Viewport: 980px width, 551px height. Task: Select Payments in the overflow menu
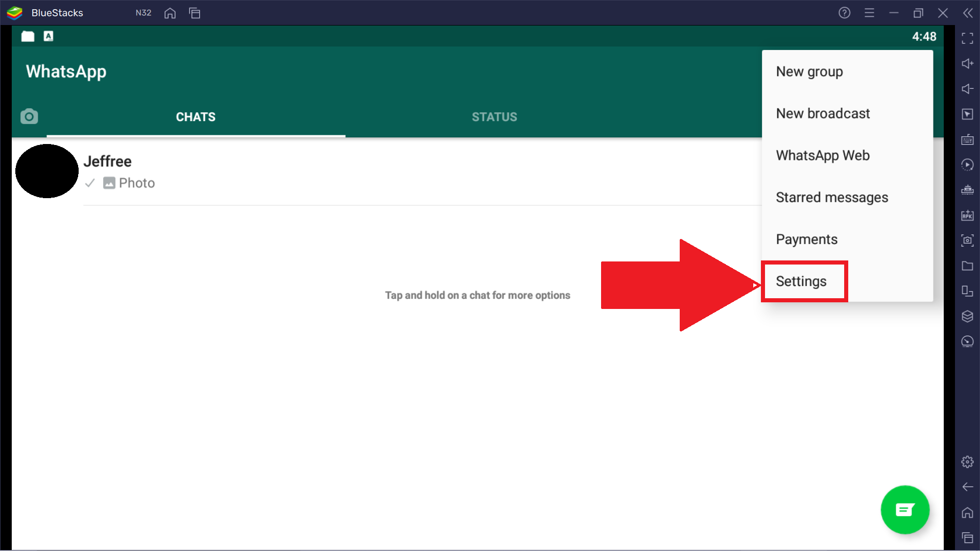coord(847,239)
